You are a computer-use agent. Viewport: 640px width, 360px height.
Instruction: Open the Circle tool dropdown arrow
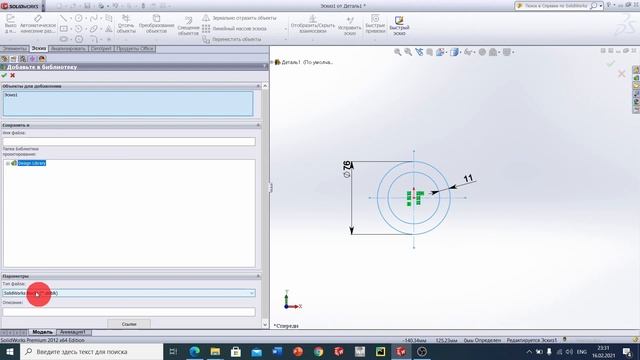point(86,18)
